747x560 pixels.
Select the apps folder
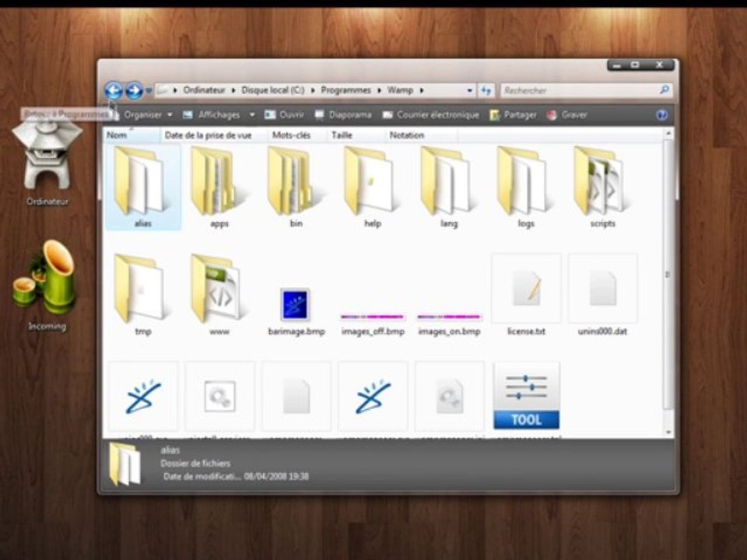[219, 187]
